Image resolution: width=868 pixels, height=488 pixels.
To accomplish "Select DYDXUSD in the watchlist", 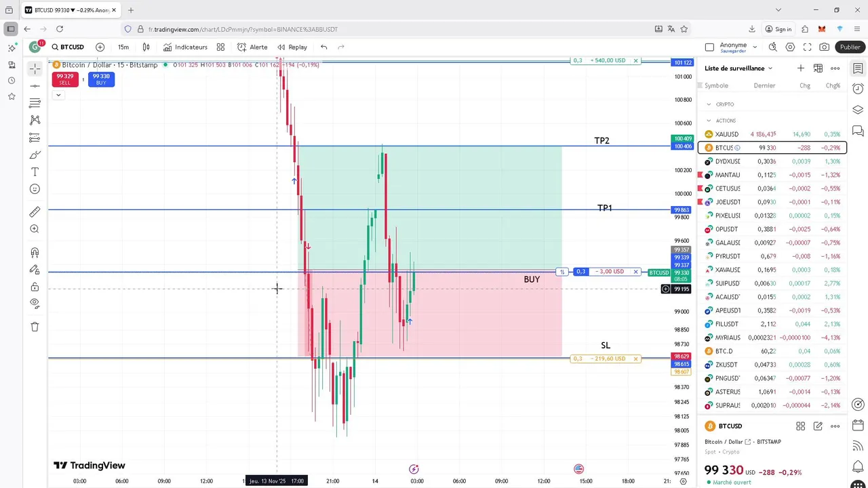I will pyautogui.click(x=772, y=161).
